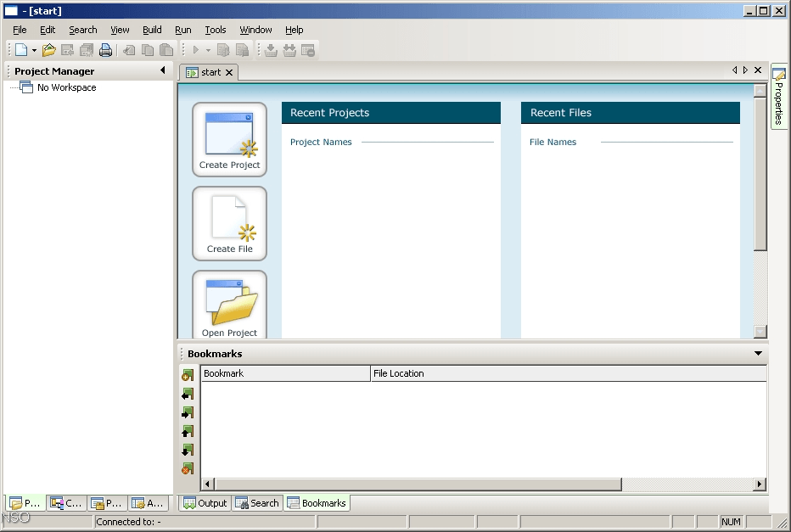The width and height of the screenshot is (791, 532).
Task: Click the previous tab left arrow
Action: coord(734,70)
